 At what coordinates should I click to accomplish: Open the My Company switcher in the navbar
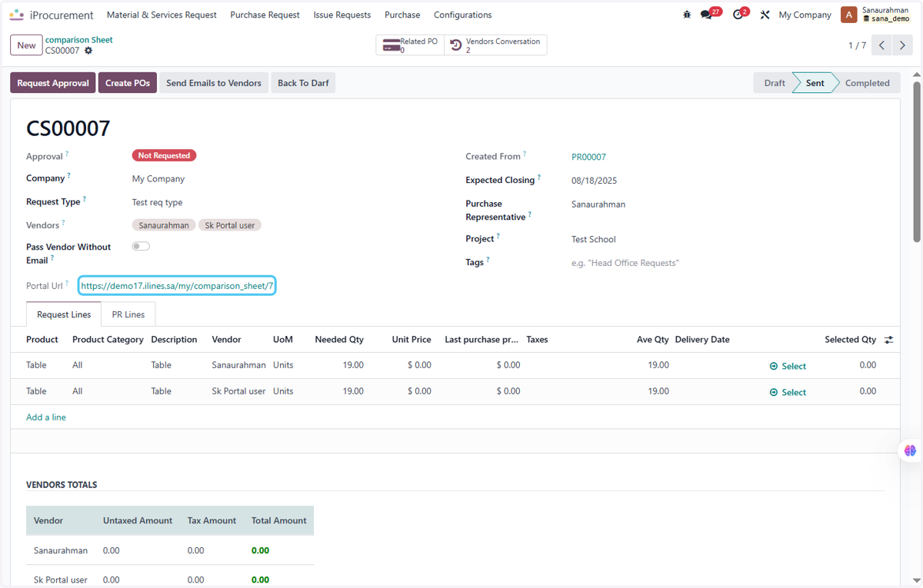point(805,15)
